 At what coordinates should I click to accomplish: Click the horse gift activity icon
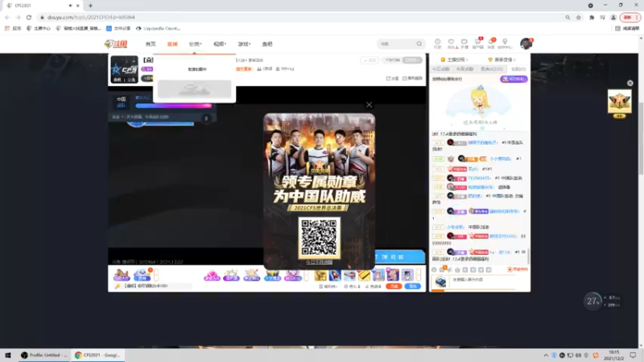pyautogui.click(x=122, y=275)
